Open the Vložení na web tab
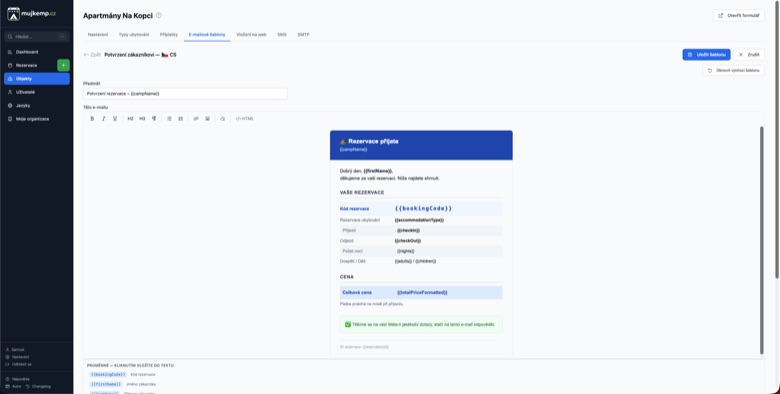 (x=251, y=35)
